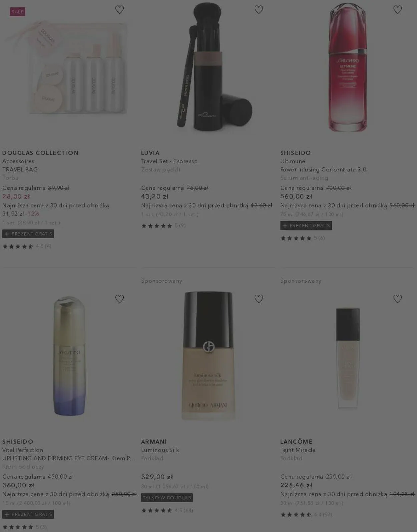Add Douglas Collection Travel Bag to wishlist
This screenshot has height=532, width=417.
tap(119, 10)
